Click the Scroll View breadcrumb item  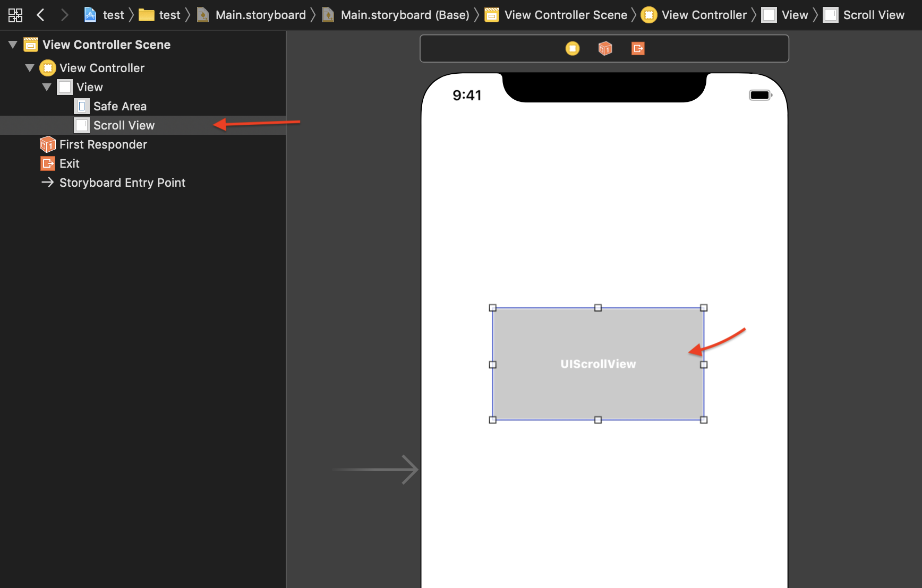point(864,15)
